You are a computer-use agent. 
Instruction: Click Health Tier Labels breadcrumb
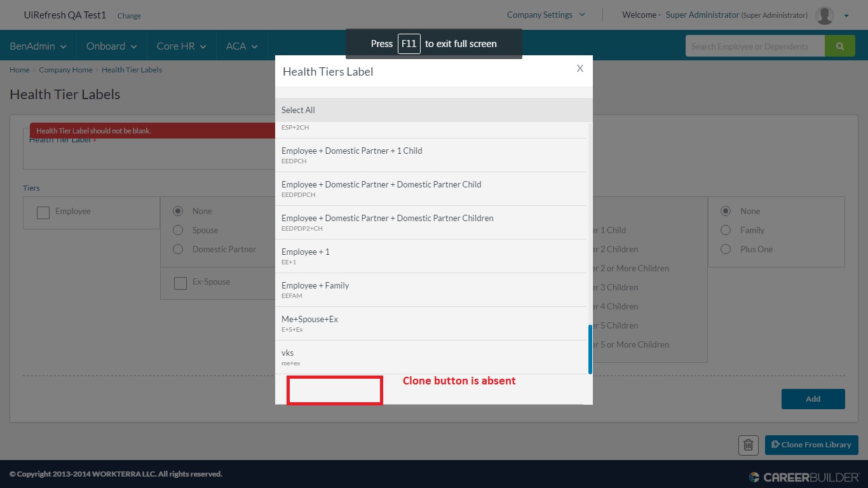pos(132,70)
